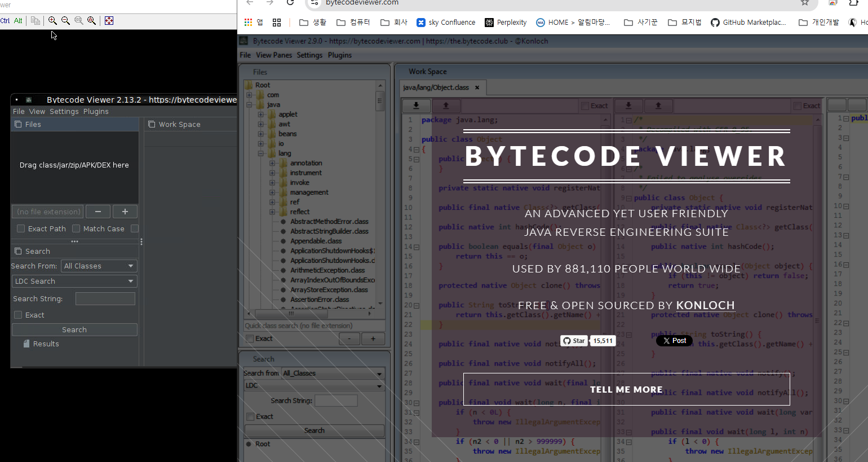The width and height of the screenshot is (868, 462).
Task: Enable the Match Case checkbox
Action: 76,228
